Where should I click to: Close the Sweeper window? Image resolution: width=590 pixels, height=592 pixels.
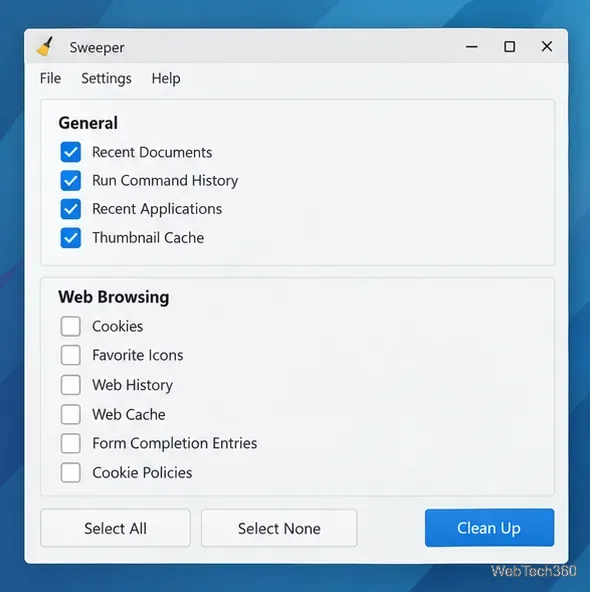(x=547, y=47)
